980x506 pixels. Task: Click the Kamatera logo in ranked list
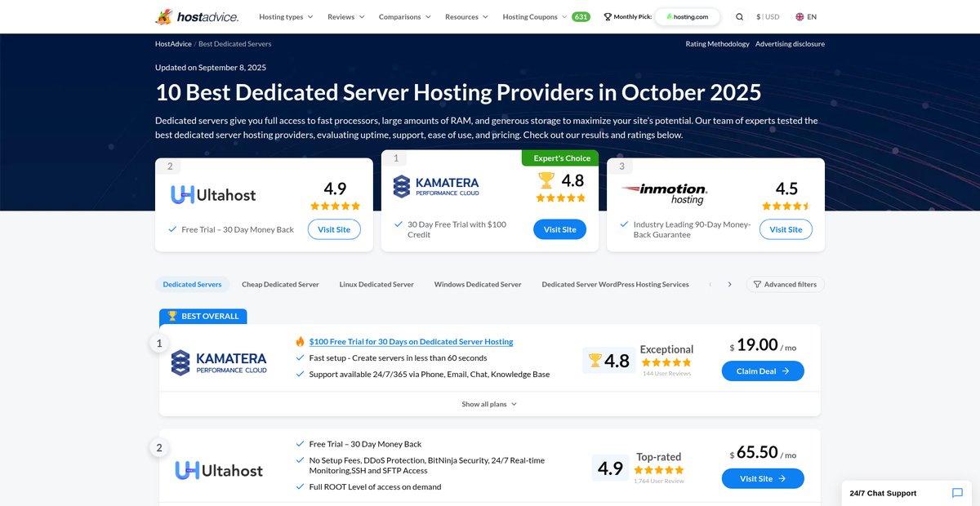pos(219,362)
